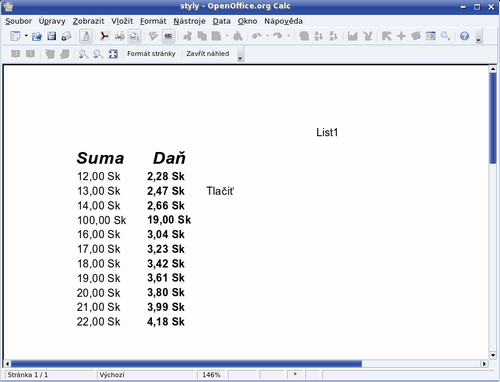Image resolution: width=500 pixels, height=382 pixels.
Task: Click the List1 header text
Action: pyautogui.click(x=327, y=132)
